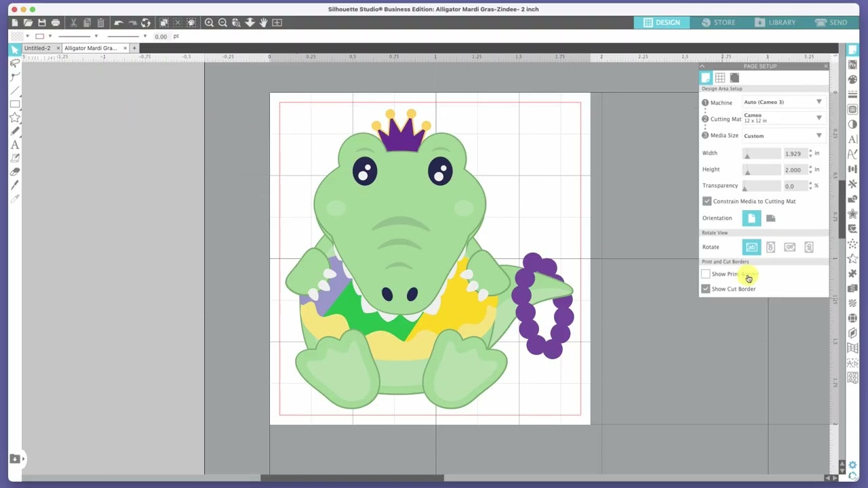
Task: Open the Registration Marks tab icon
Action: click(734, 78)
